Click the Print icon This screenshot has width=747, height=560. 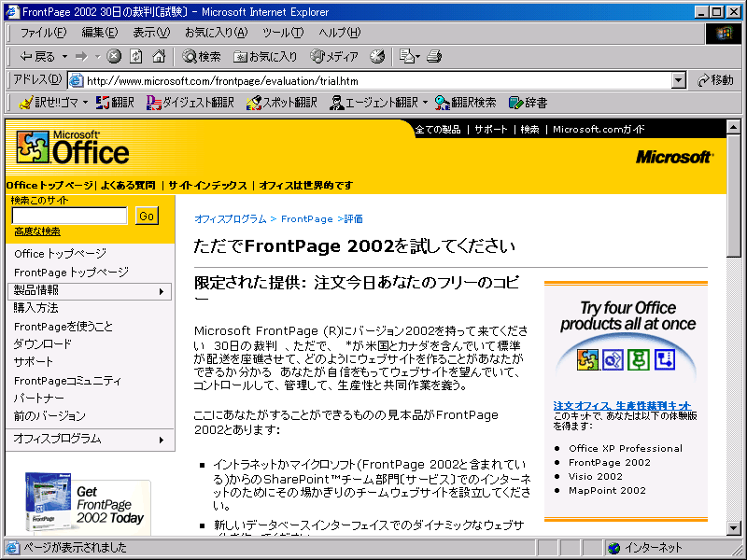(x=434, y=57)
